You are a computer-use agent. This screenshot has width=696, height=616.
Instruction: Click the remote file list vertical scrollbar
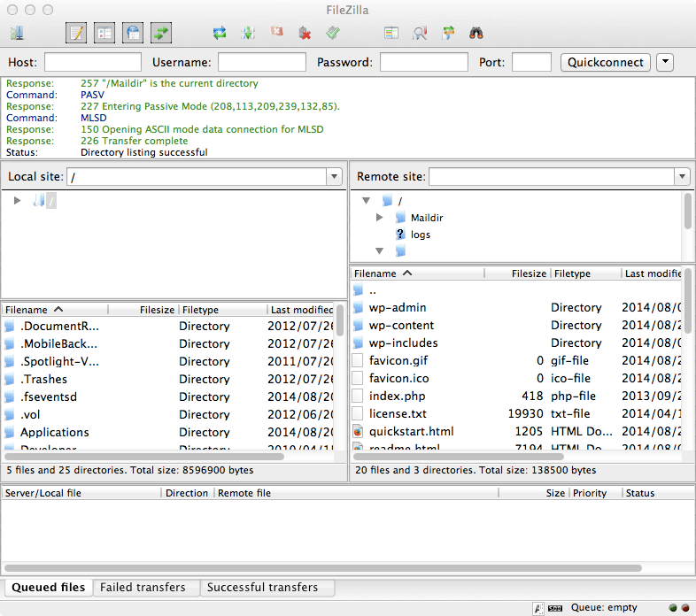click(687, 300)
